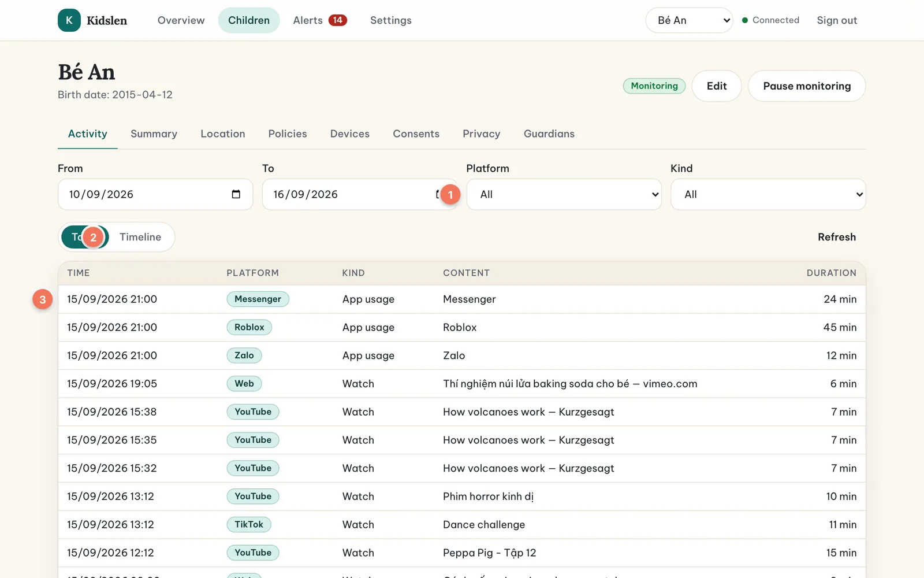Click the green Monitoring status badge

[x=654, y=86]
